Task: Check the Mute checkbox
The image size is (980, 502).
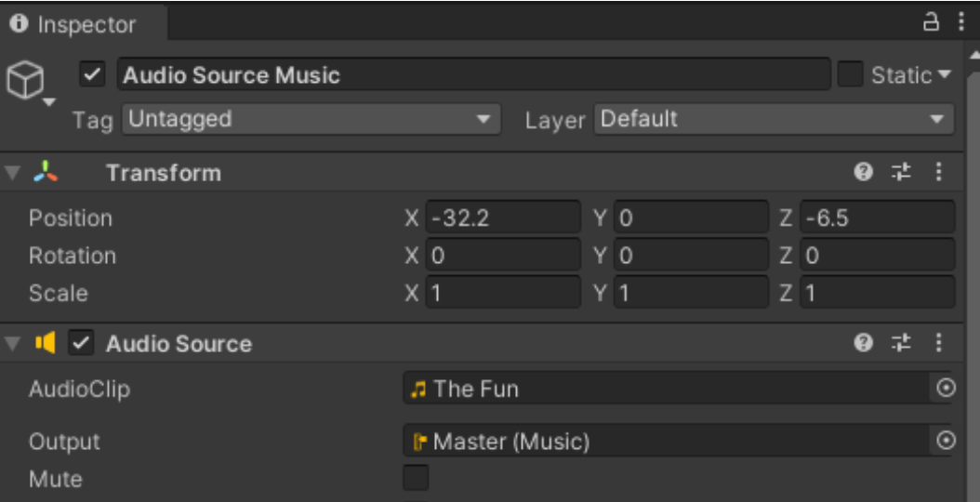Action: tap(416, 479)
